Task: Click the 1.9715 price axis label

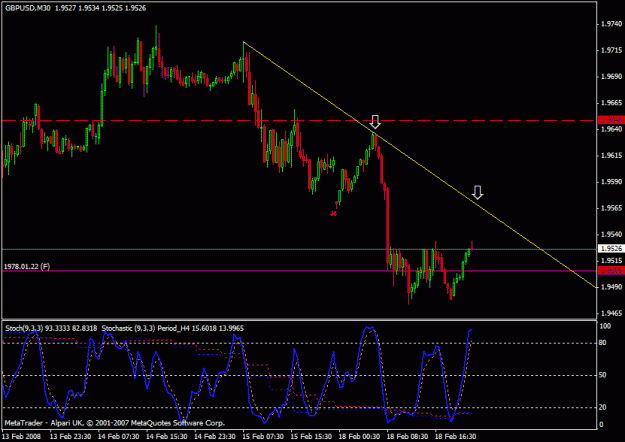Action: pyautogui.click(x=611, y=51)
